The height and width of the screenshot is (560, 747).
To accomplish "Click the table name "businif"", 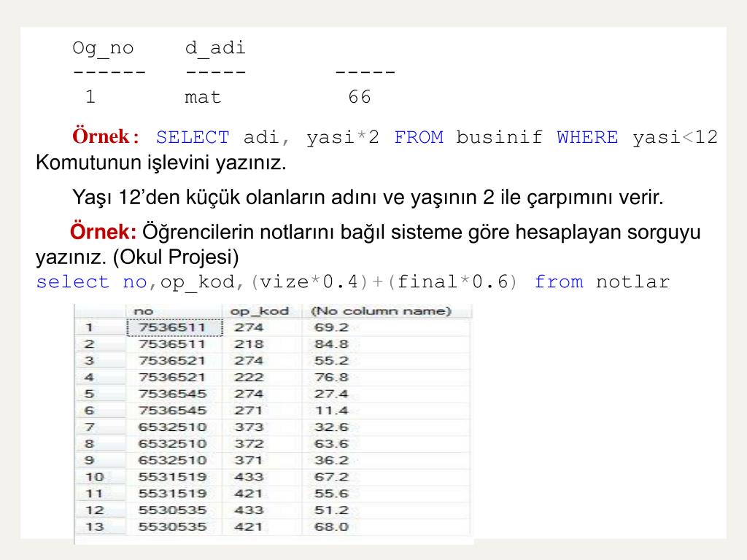I will (x=499, y=138).
